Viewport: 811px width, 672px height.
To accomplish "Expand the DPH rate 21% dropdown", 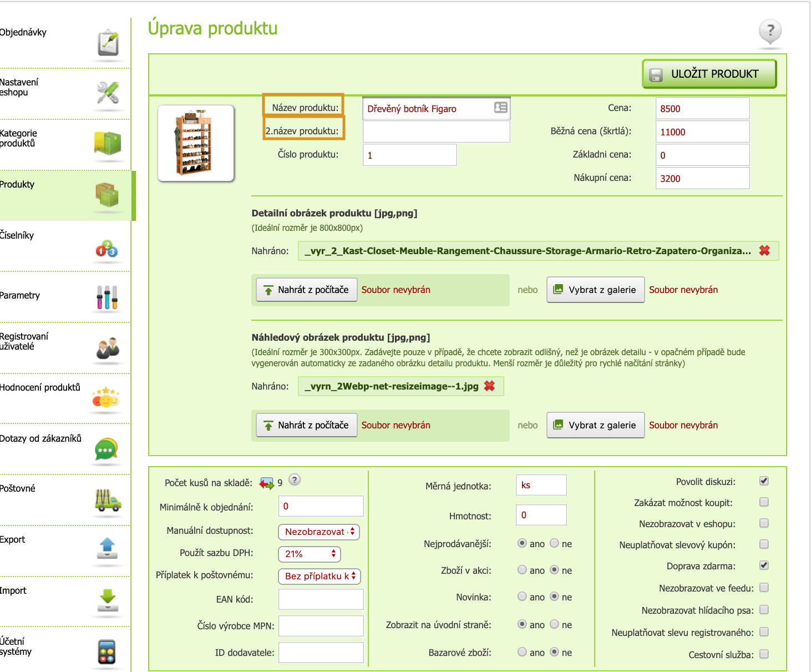I will click(310, 554).
